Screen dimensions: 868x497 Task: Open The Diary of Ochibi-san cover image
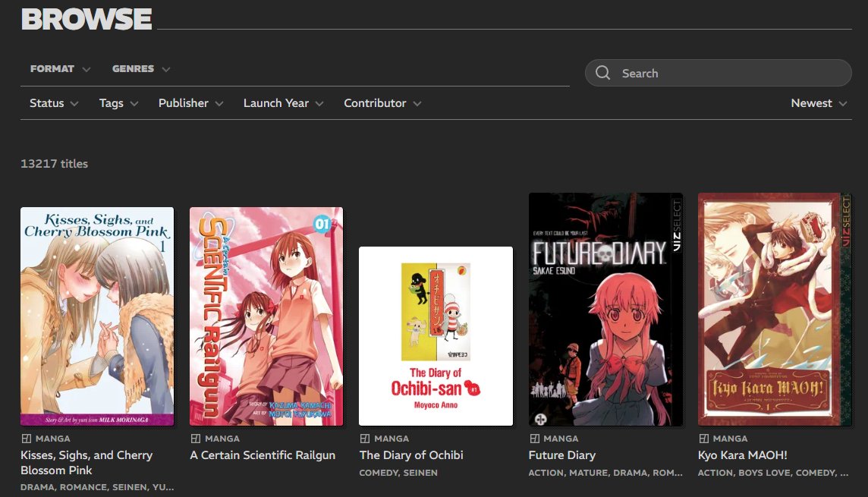436,336
